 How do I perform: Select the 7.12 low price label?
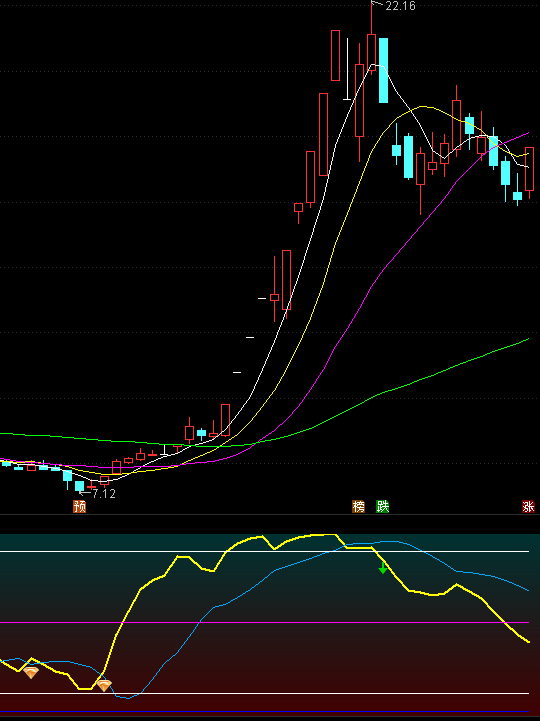pyautogui.click(x=104, y=494)
